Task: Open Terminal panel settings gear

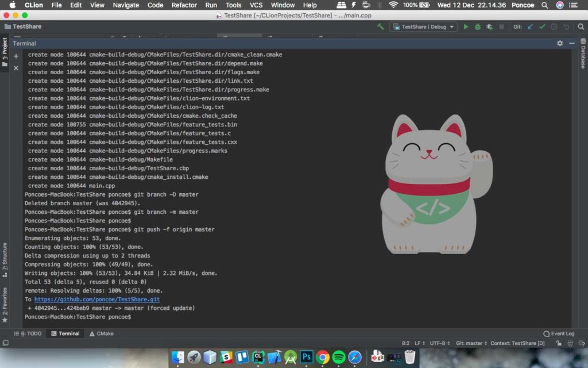Action: click(560, 43)
